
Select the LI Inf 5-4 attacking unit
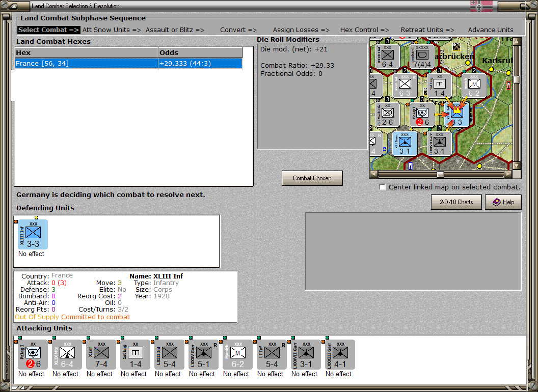[272, 354]
